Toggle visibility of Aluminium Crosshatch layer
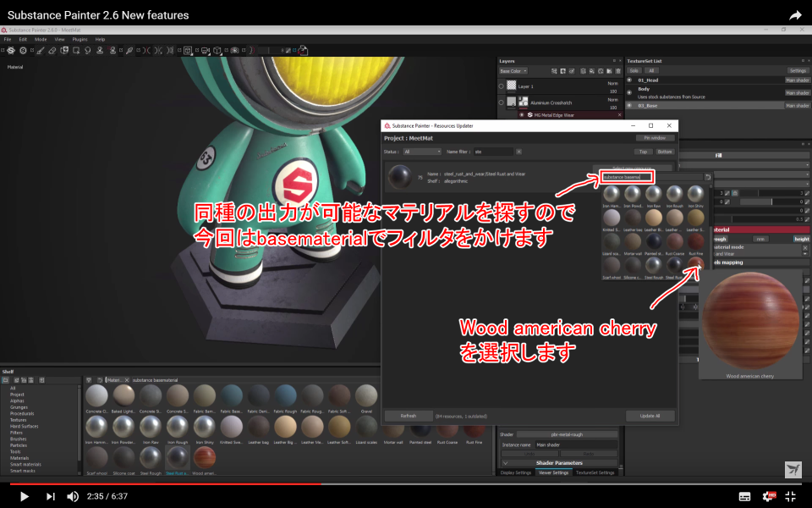Image resolution: width=812 pixels, height=508 pixels. (x=502, y=102)
